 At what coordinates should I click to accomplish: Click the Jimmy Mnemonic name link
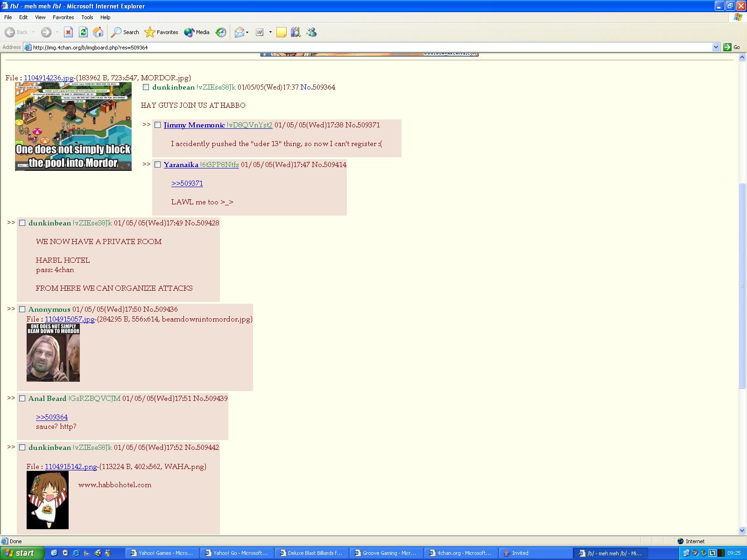pyautogui.click(x=194, y=125)
